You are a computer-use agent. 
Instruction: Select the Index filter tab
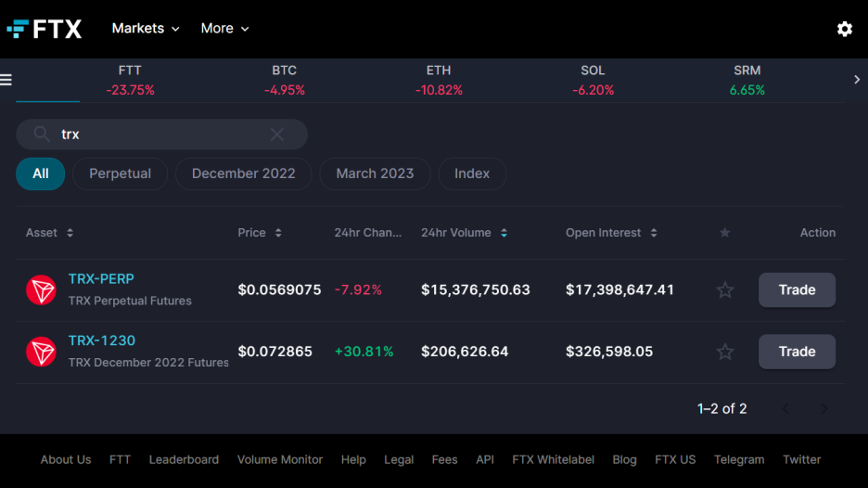pos(472,173)
